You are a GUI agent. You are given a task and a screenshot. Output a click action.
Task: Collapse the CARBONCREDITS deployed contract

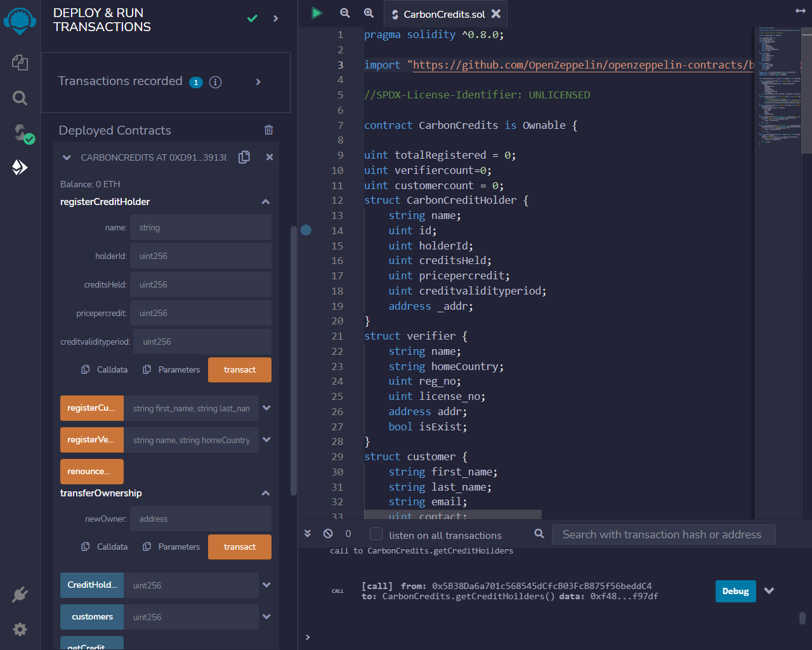(x=67, y=157)
